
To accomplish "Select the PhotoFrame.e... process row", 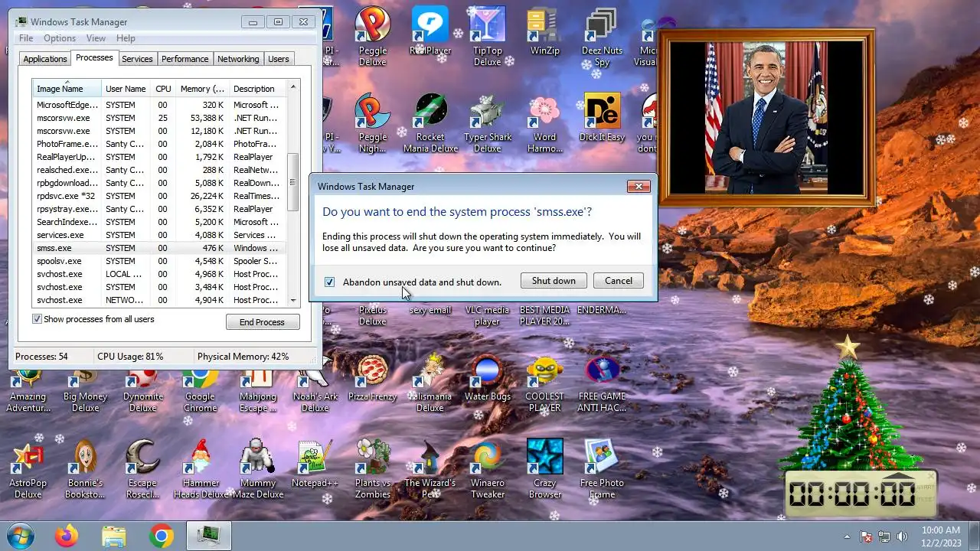I will [159, 144].
